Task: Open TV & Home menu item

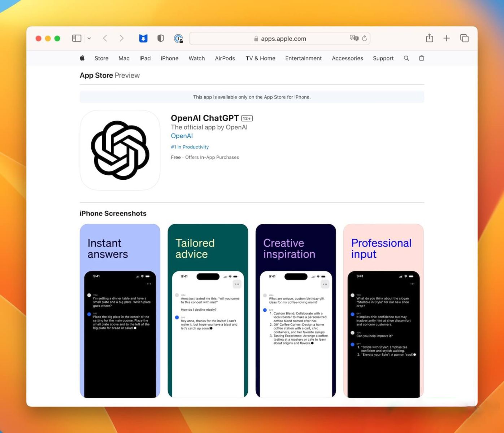Action: coord(260,58)
